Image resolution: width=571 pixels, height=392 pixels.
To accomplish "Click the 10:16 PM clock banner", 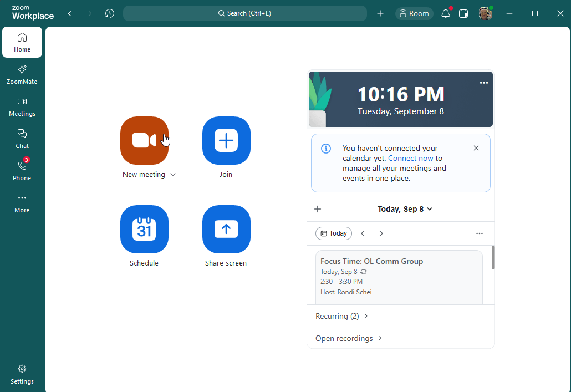I will (401, 99).
